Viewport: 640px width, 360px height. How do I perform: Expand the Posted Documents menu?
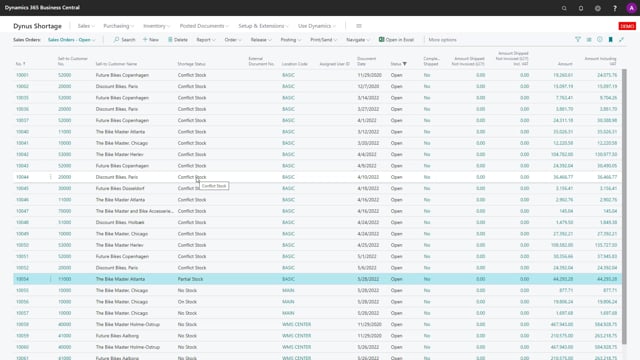204,26
